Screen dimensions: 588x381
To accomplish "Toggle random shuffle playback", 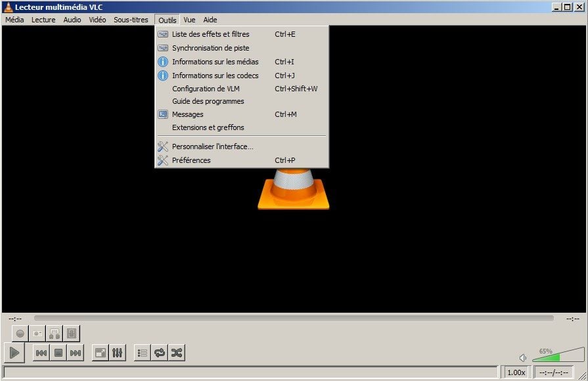I will point(177,353).
